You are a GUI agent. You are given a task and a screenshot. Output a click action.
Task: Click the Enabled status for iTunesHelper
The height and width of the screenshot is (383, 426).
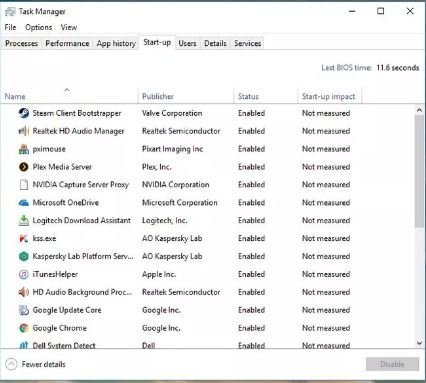[252, 274]
